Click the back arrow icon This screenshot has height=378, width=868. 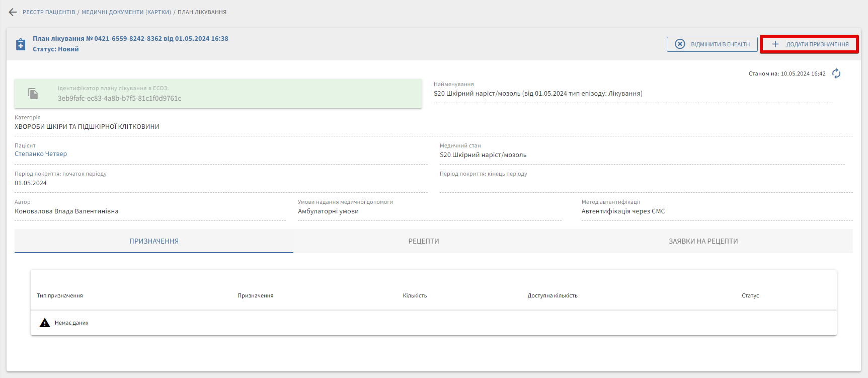click(x=13, y=12)
